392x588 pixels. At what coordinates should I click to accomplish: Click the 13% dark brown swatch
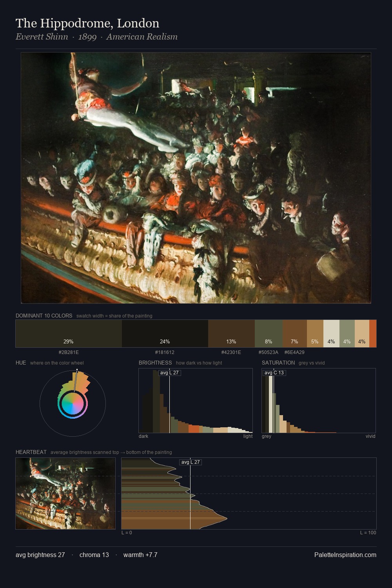tap(231, 334)
